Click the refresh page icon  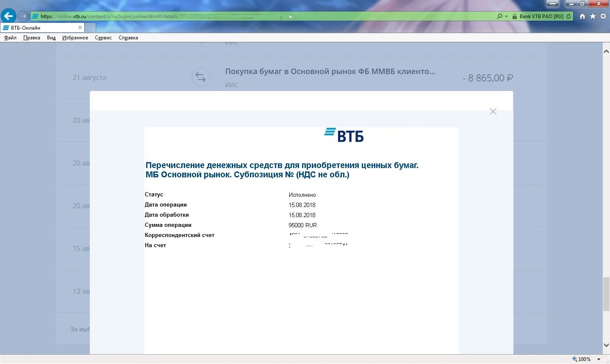pyautogui.click(x=568, y=16)
